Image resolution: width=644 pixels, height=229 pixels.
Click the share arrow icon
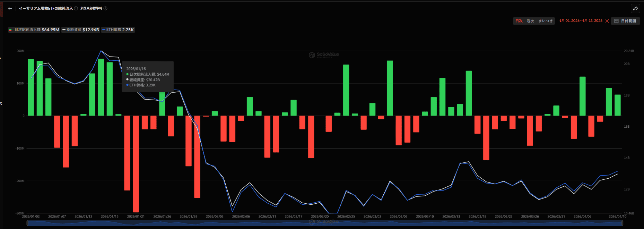tap(635, 9)
